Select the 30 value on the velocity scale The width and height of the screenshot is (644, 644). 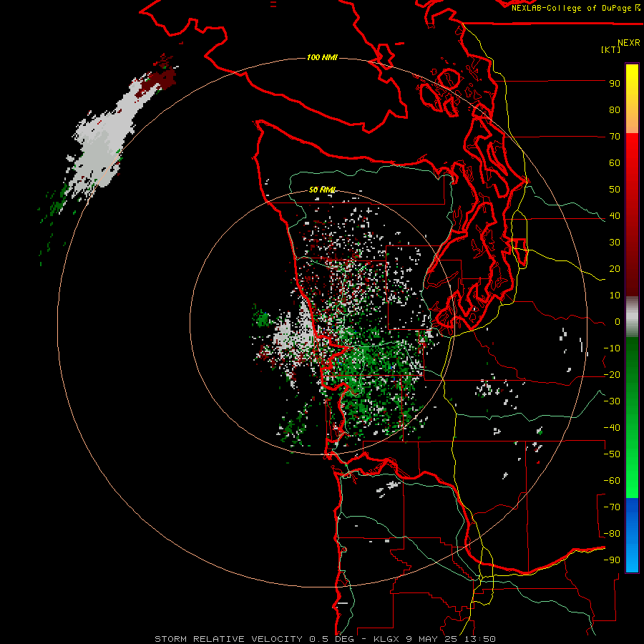pyautogui.click(x=615, y=243)
